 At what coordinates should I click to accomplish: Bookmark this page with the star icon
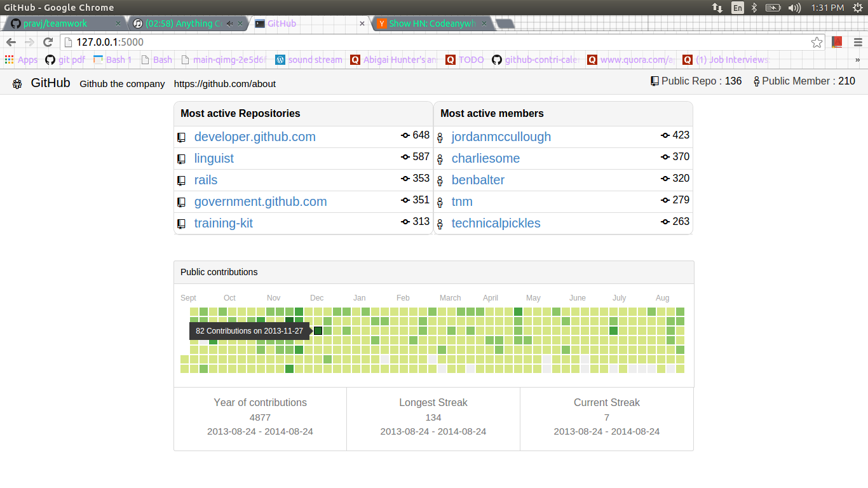817,43
